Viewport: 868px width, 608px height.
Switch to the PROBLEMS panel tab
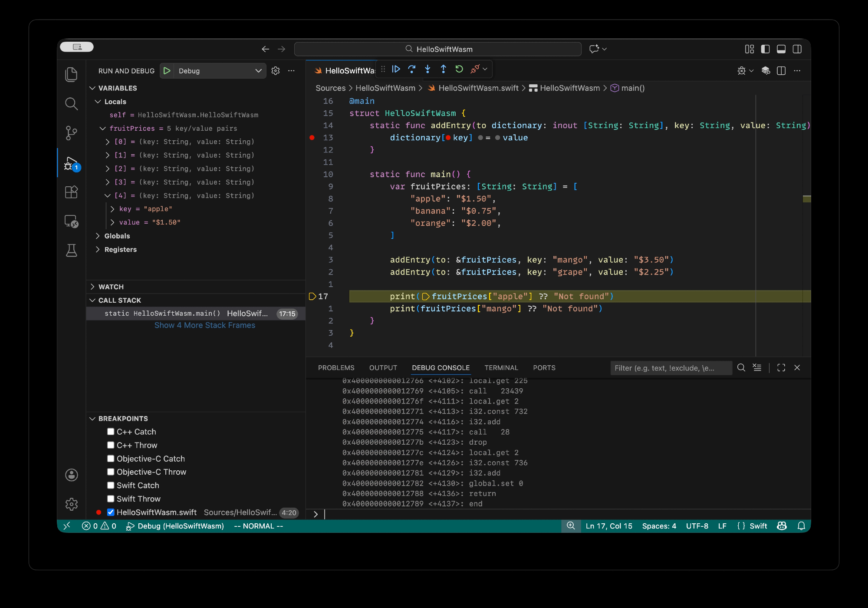[336, 368]
